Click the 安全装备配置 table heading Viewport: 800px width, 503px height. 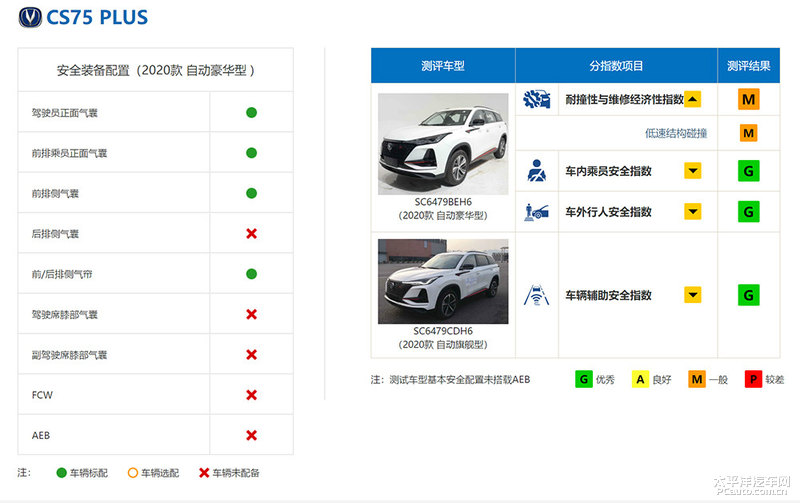point(155,70)
